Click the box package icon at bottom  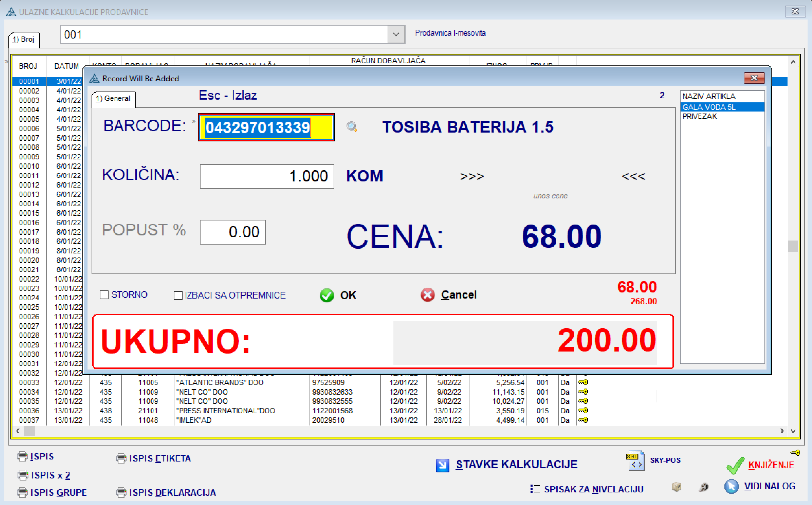[676, 487]
